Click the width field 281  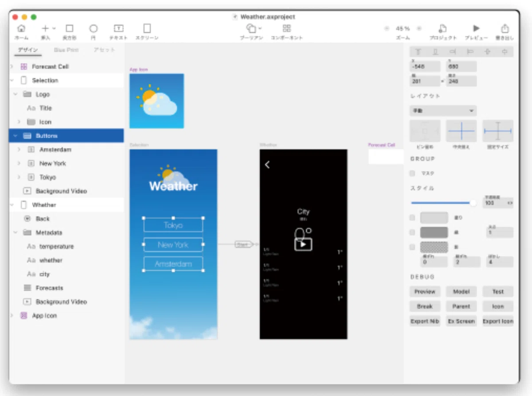[x=425, y=81]
